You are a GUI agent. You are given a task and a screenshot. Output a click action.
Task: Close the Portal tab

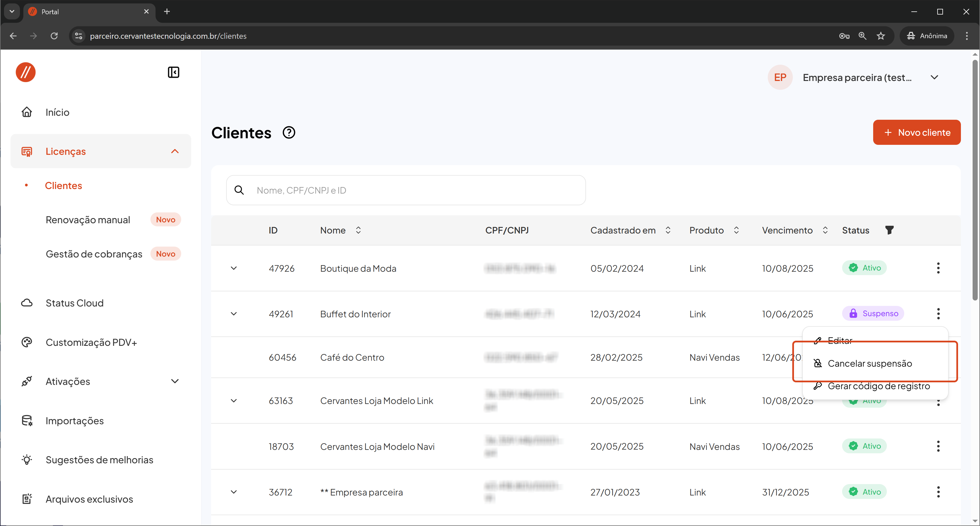click(x=146, y=11)
